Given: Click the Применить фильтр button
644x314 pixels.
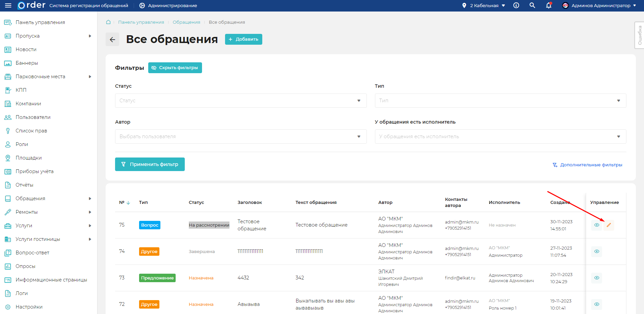Looking at the screenshot, I should (x=150, y=164).
